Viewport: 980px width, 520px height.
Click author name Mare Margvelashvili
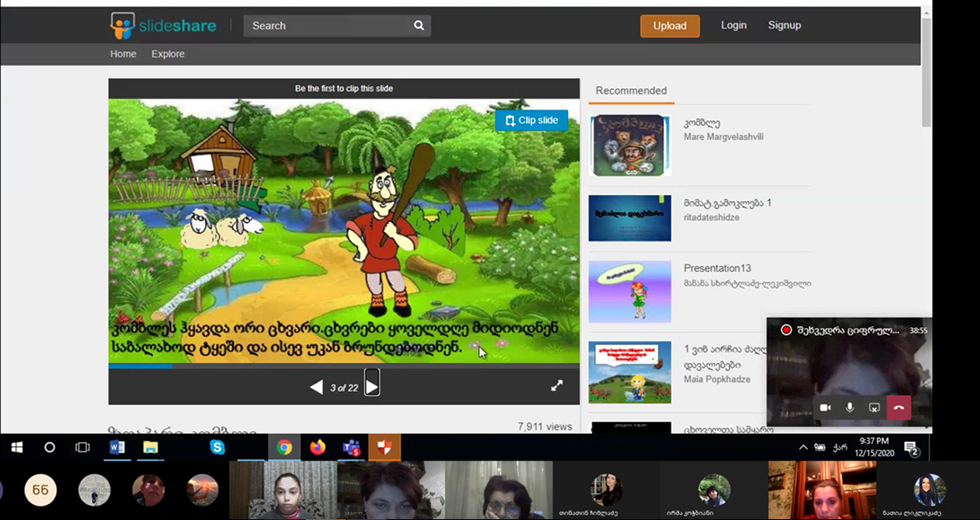(723, 136)
